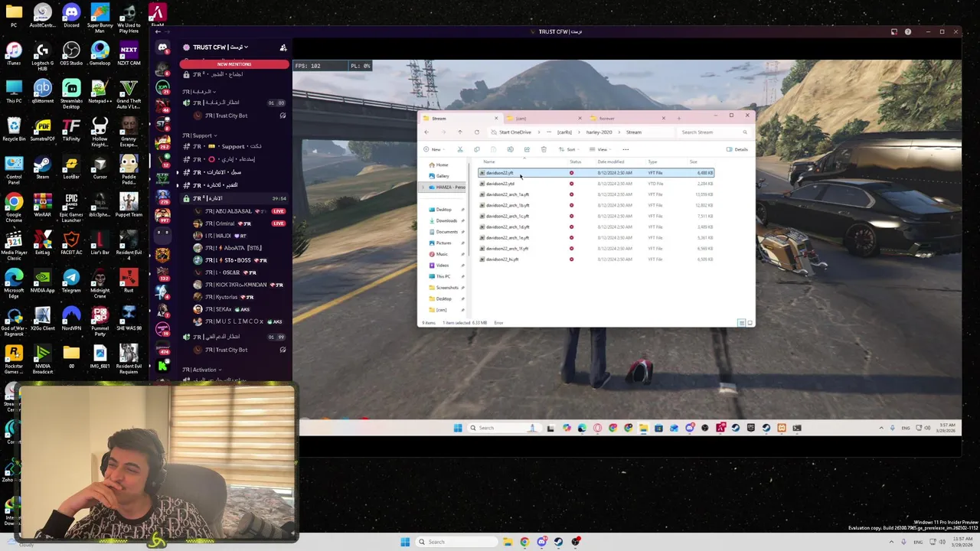Open the New dropdown in Explorer
This screenshot has height=551, width=980.
pos(433,149)
